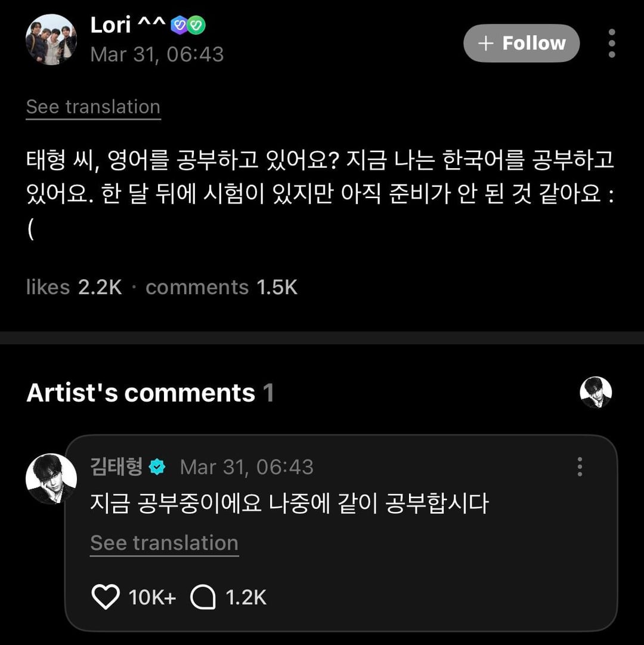This screenshot has width=644, height=645.
Task: Open Lori's profile picture
Action: click(x=51, y=39)
